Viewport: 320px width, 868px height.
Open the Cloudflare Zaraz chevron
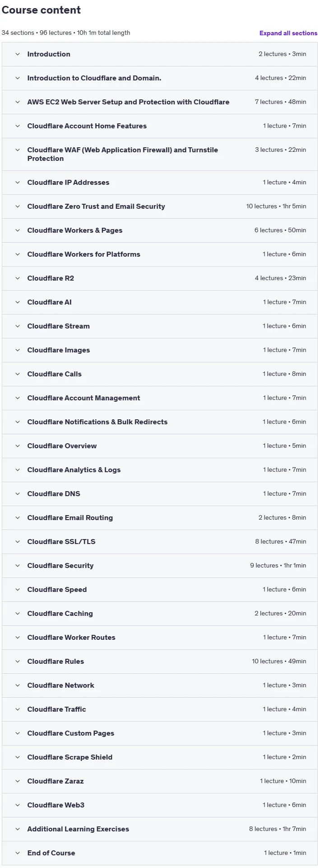18,781
